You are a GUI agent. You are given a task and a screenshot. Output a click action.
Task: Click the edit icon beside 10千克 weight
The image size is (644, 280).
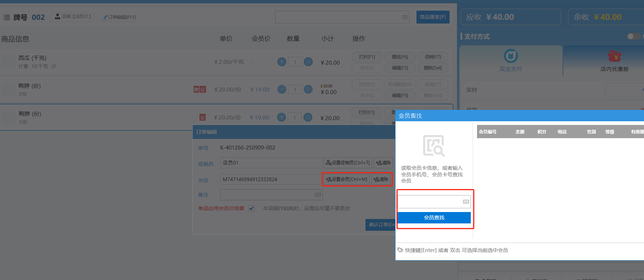coord(54,67)
